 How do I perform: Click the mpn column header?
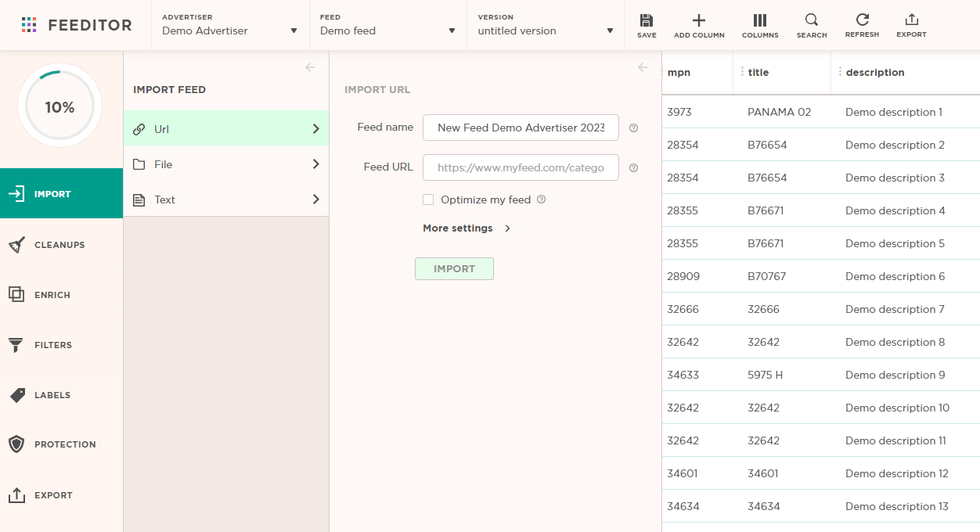tap(679, 73)
